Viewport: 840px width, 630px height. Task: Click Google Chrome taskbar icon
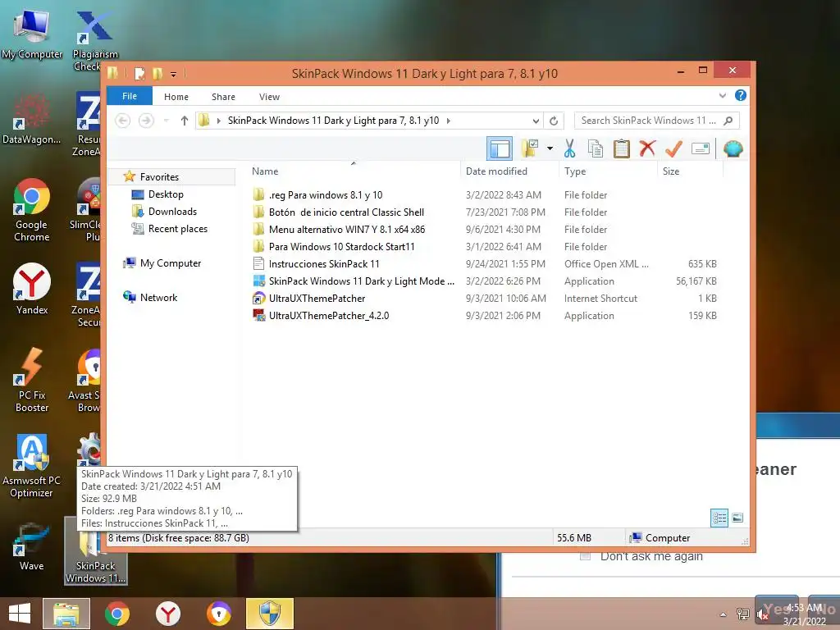117,614
